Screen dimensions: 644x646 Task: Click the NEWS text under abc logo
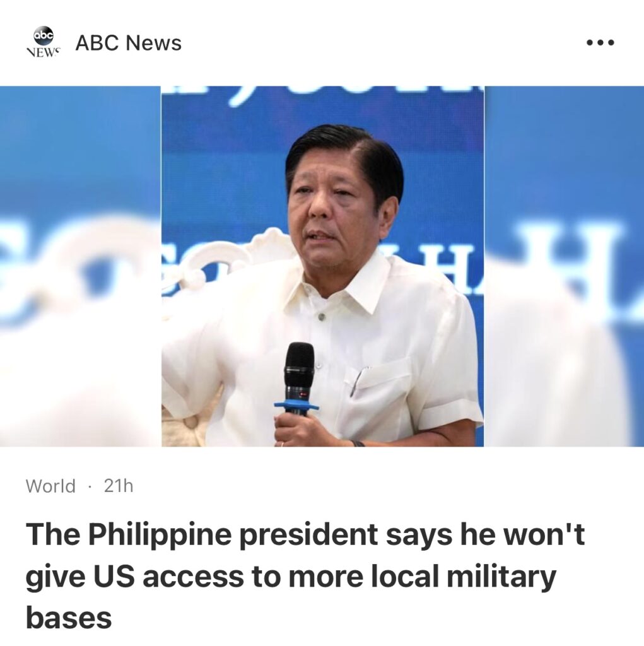(x=44, y=53)
